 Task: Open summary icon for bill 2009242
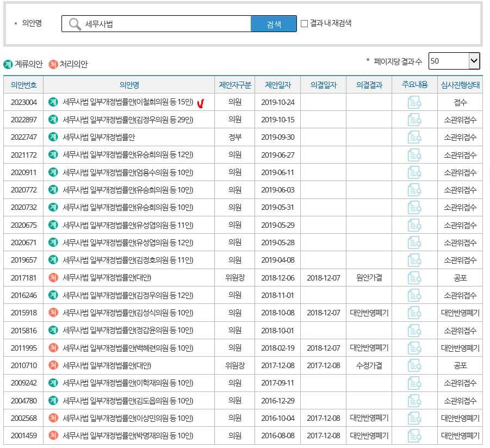coord(414,383)
